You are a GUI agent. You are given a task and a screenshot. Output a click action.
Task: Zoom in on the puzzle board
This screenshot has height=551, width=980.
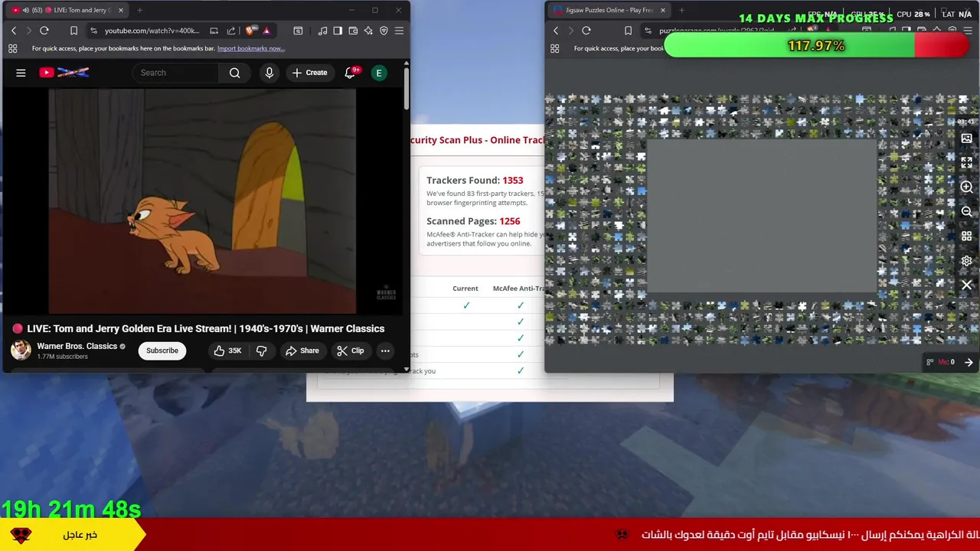(x=966, y=187)
